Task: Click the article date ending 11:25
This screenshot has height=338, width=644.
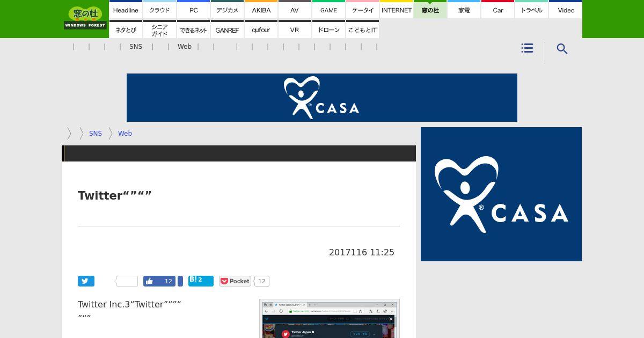Action: (362, 252)
